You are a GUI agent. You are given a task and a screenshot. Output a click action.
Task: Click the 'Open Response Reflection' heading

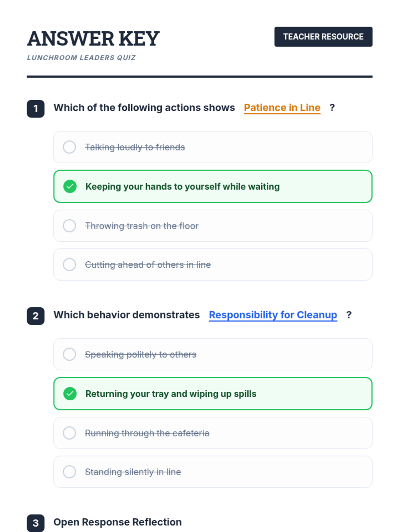click(117, 522)
